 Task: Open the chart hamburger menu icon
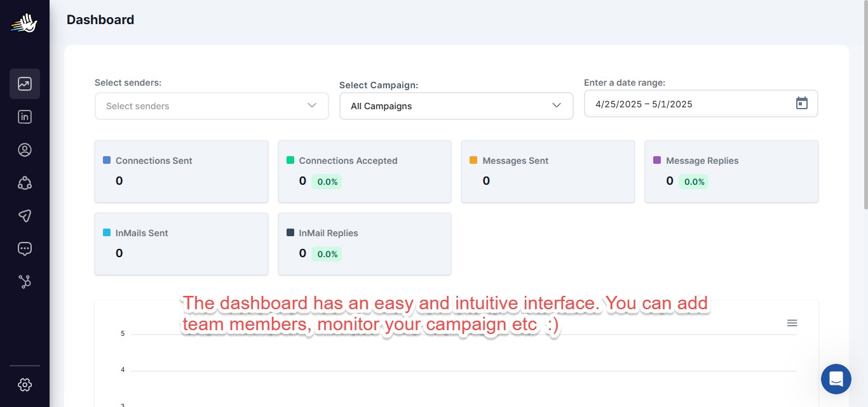(x=792, y=323)
